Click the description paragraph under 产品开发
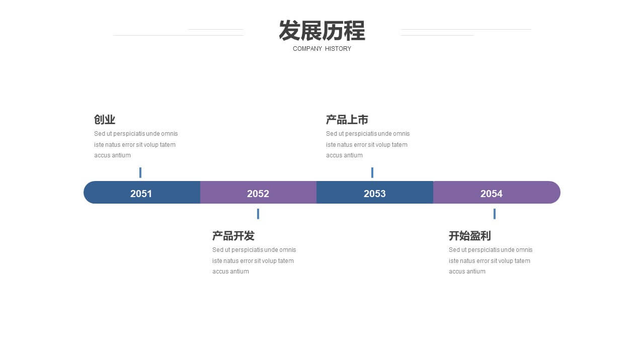This screenshot has height=362, width=644. [x=254, y=261]
